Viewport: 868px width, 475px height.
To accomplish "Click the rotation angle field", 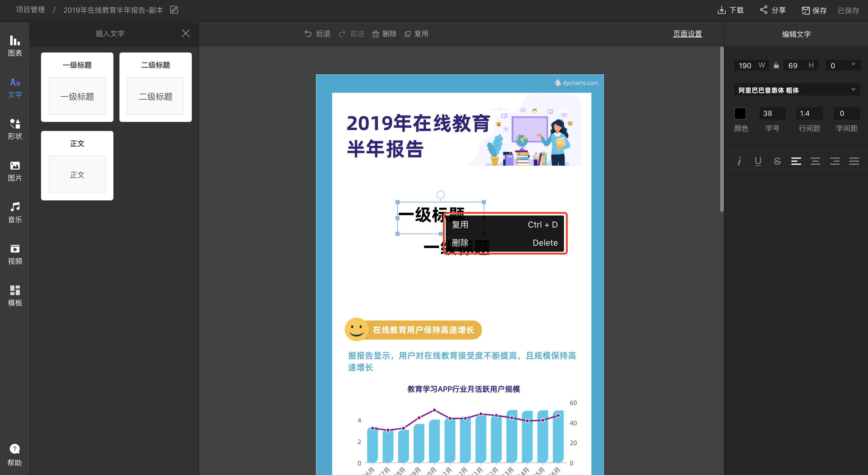I will click(843, 65).
